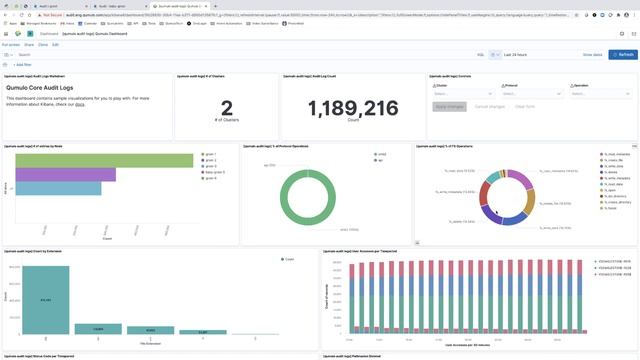Toggle legend on FS Operations chart
The image size is (640, 360).
coord(417,243)
